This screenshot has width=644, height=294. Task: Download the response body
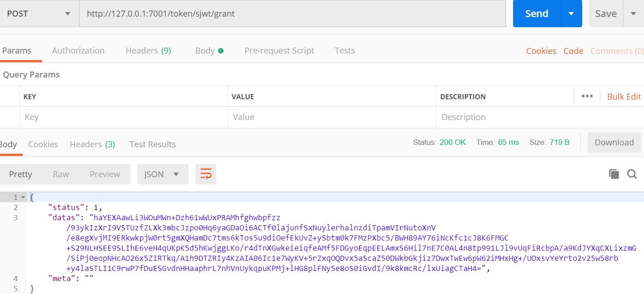pos(614,142)
